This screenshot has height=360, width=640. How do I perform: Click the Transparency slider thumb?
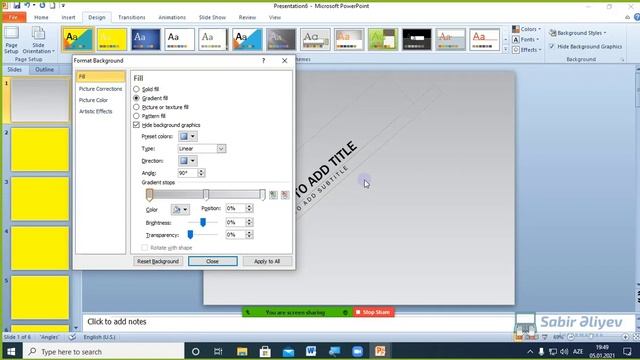[x=190, y=234]
